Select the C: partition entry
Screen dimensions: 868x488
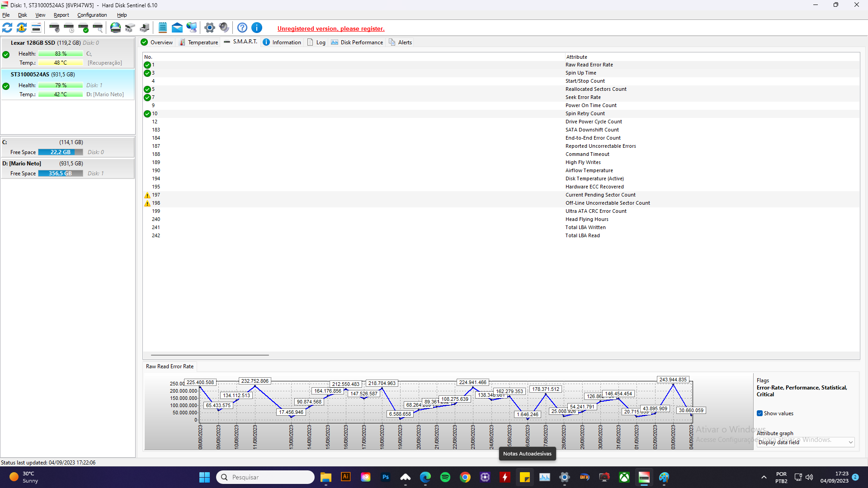click(x=68, y=147)
